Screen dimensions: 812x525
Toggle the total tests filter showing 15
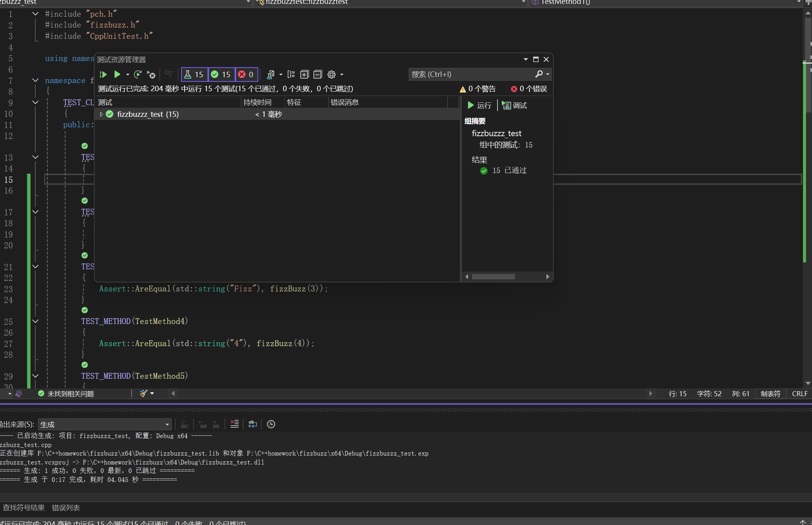click(195, 74)
